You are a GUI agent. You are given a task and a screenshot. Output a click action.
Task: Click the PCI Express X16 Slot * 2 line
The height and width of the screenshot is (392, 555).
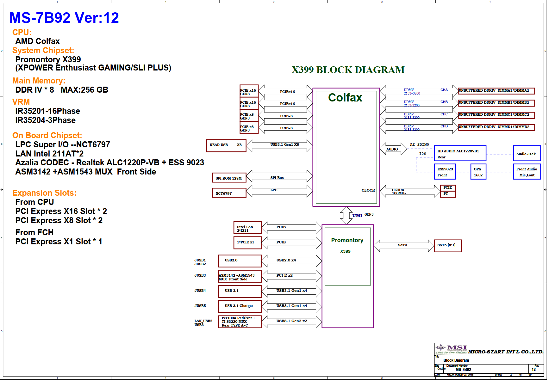click(x=61, y=211)
